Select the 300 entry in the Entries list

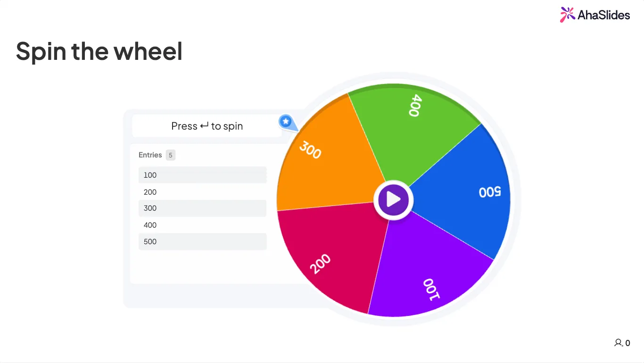click(x=202, y=208)
